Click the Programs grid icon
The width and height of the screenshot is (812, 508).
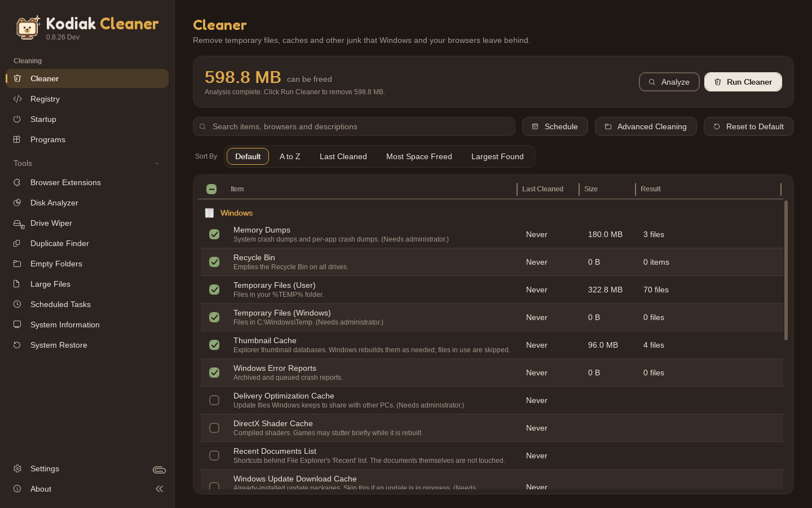point(17,139)
